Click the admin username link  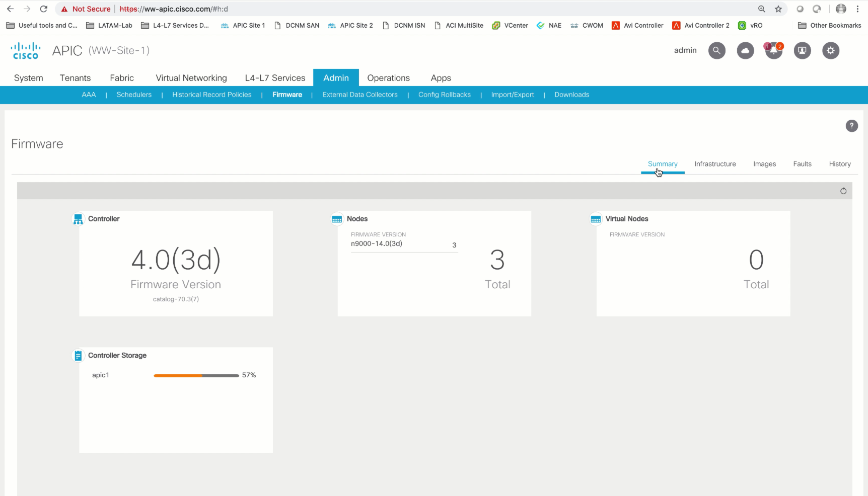click(x=685, y=50)
